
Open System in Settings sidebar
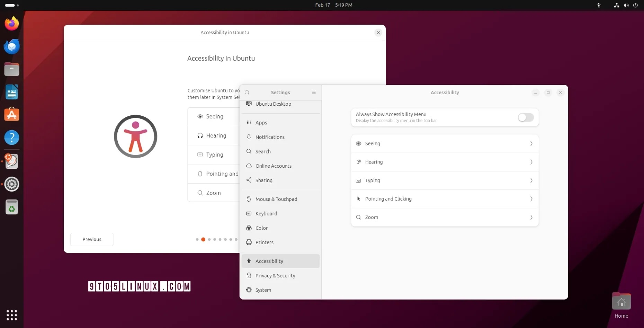pyautogui.click(x=280, y=290)
